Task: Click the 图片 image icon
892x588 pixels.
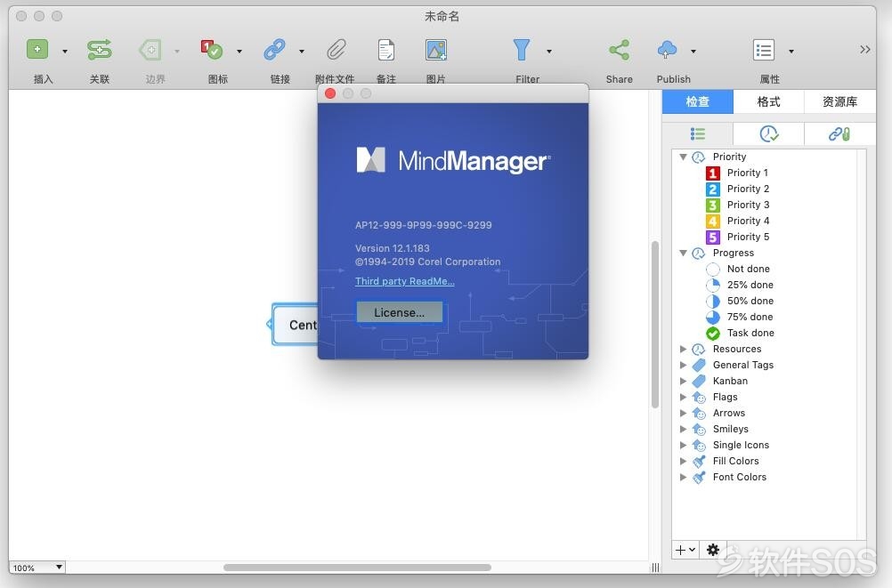Action: (x=436, y=50)
